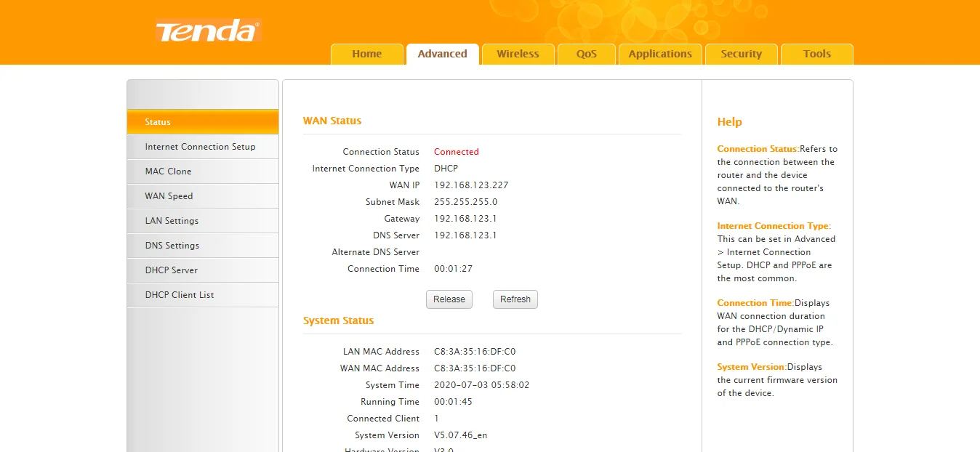View the DHCP Client List

(180, 295)
